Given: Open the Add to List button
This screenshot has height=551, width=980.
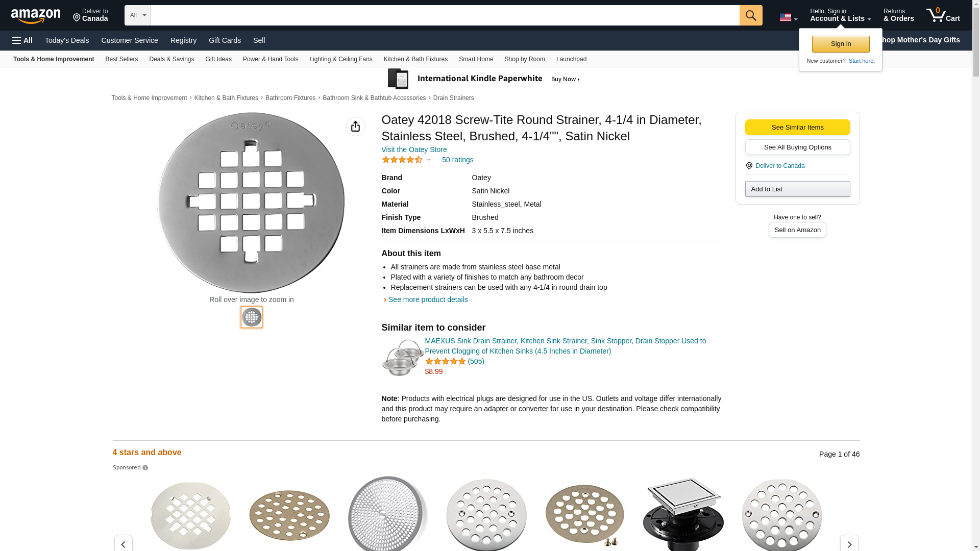Looking at the screenshot, I should point(797,189).
